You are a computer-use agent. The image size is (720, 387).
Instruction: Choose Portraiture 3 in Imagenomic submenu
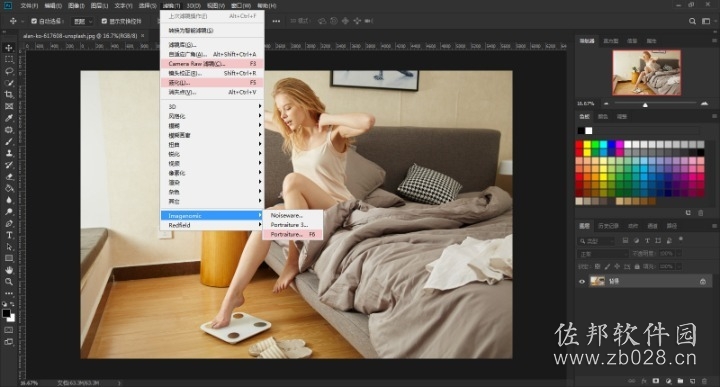(x=293, y=225)
